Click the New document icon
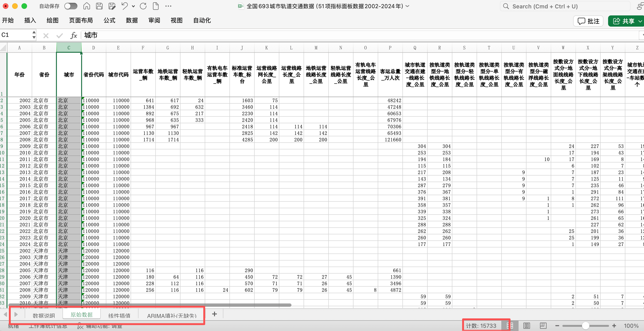The image size is (644, 331). coord(156,6)
